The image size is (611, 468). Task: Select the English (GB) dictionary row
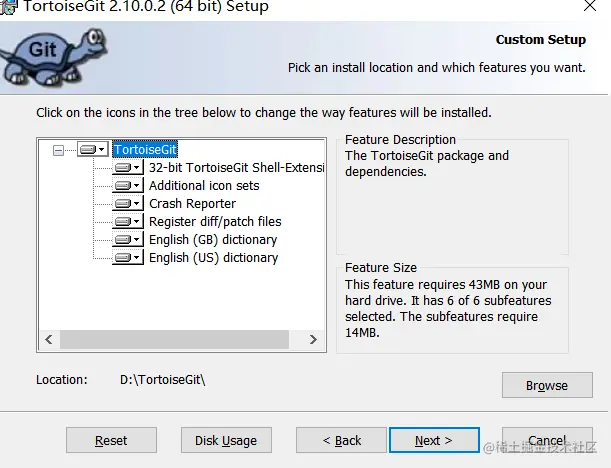[213, 239]
